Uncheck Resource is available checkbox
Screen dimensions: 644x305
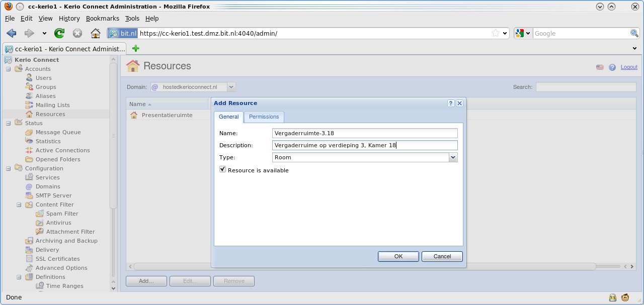(x=223, y=170)
